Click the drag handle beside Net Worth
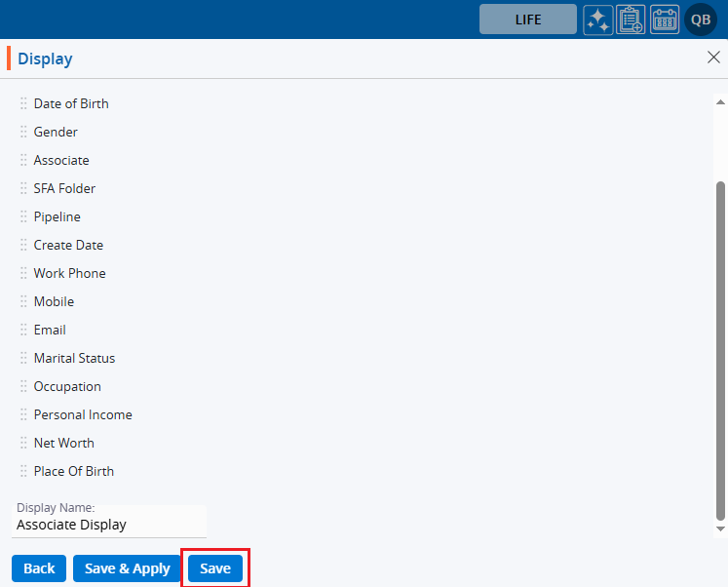 click(x=23, y=443)
